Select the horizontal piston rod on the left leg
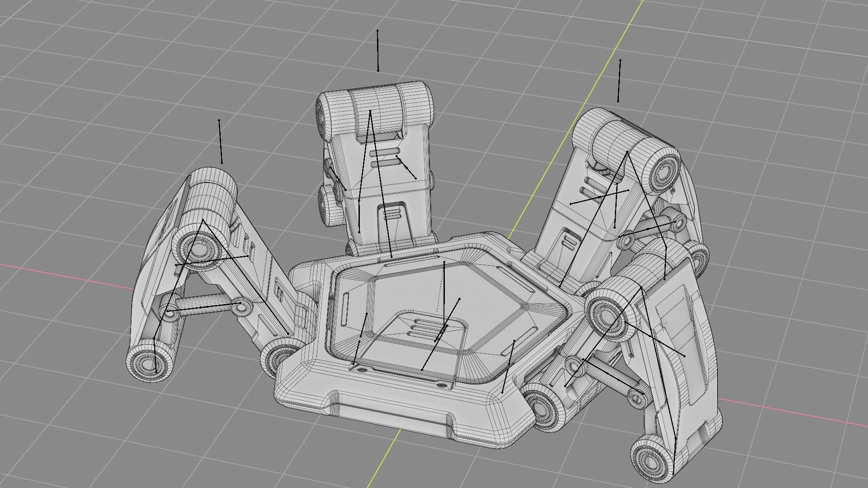The width and height of the screenshot is (868, 488). point(206,308)
